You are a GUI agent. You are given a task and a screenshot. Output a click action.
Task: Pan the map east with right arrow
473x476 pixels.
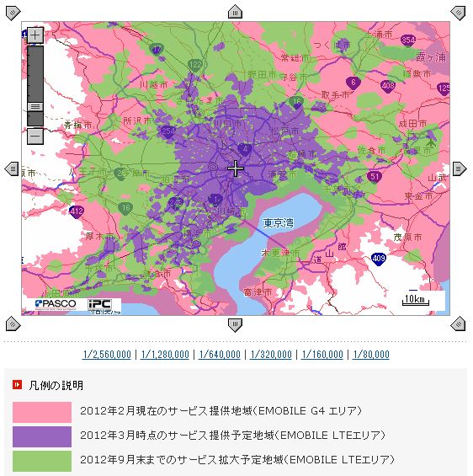pos(460,168)
